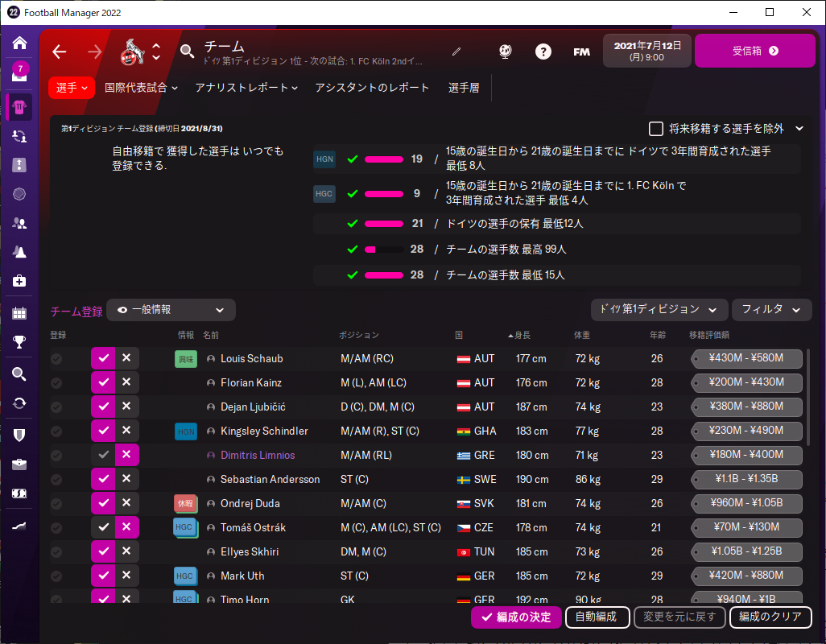The image size is (826, 644).
Task: Open the Home sidebar icon
Action: (19, 43)
